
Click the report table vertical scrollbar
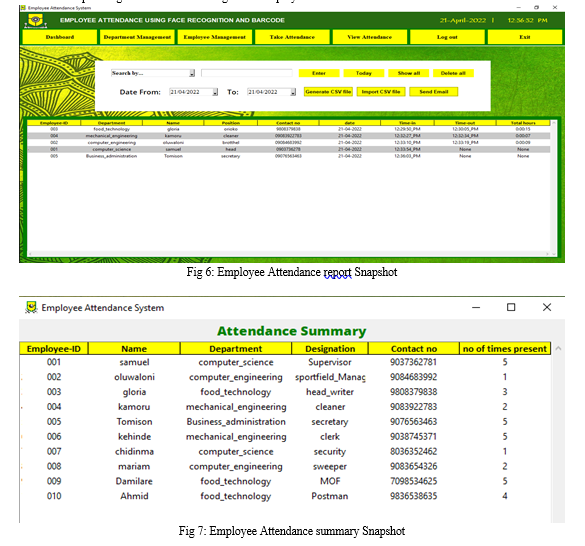click(x=554, y=188)
